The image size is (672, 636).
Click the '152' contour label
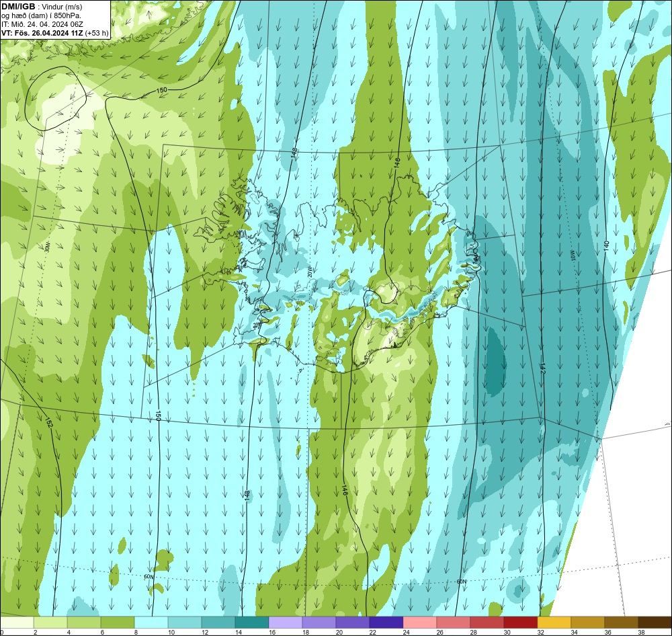(x=48, y=422)
